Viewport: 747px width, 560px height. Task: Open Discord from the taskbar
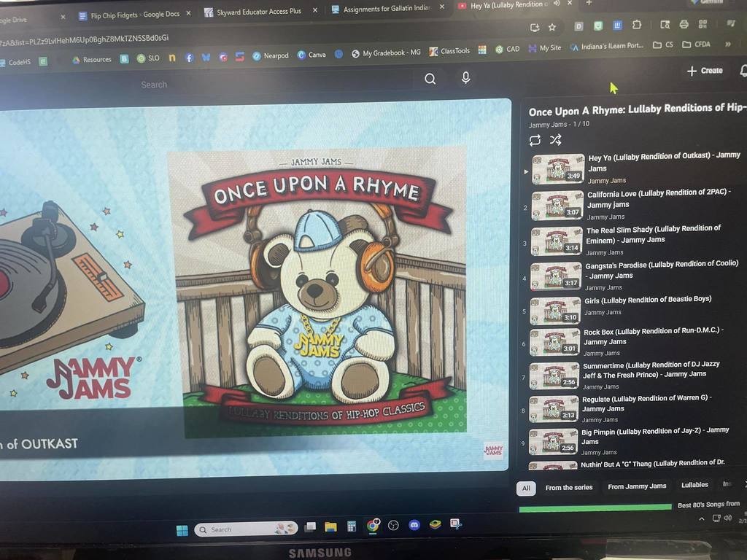click(x=414, y=525)
